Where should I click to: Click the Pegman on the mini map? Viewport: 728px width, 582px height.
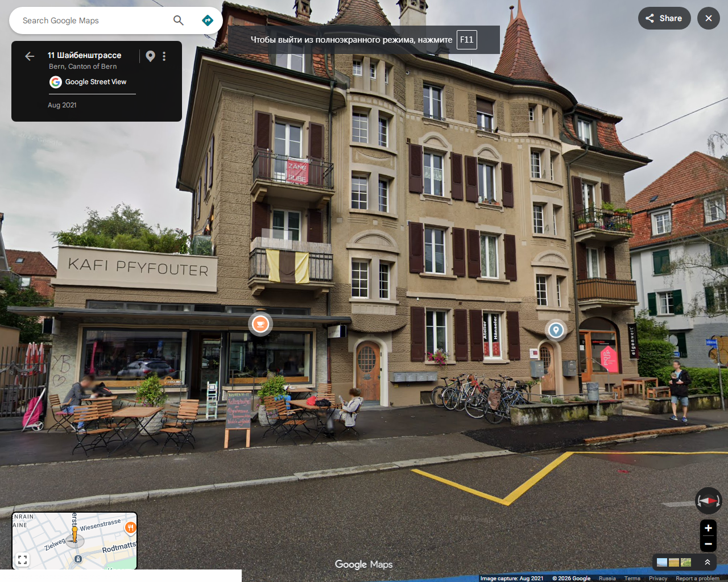(x=75, y=535)
